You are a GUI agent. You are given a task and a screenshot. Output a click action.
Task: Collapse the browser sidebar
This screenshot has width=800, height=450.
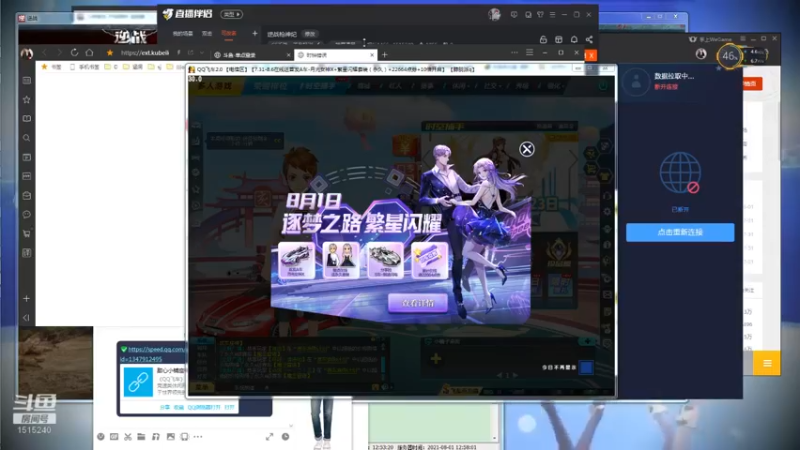[27, 317]
